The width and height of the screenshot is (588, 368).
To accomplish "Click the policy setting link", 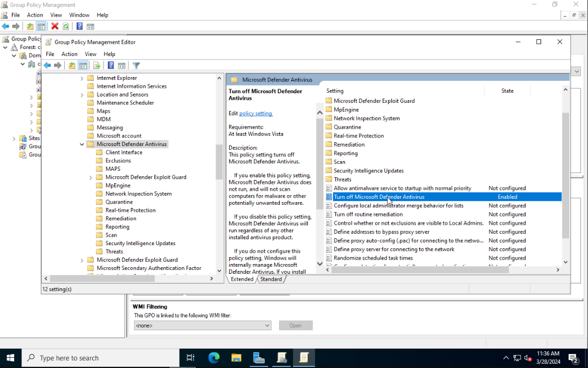I will coord(256,113).
